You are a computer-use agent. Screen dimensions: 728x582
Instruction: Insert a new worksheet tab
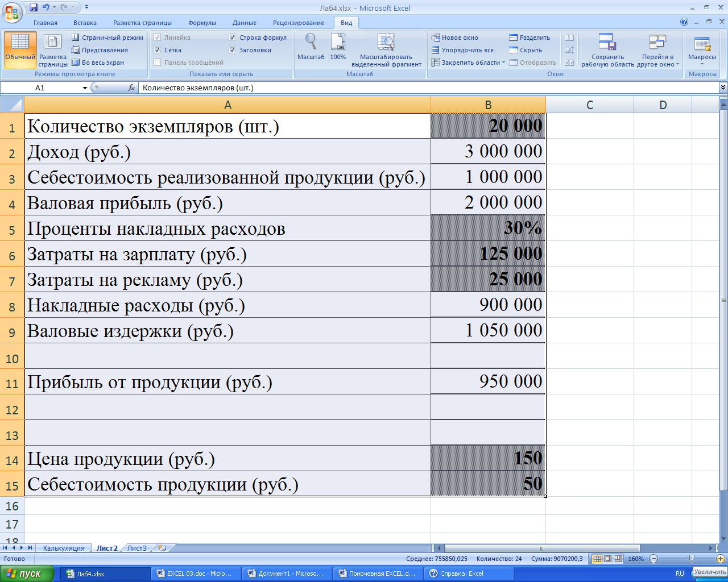[x=163, y=548]
